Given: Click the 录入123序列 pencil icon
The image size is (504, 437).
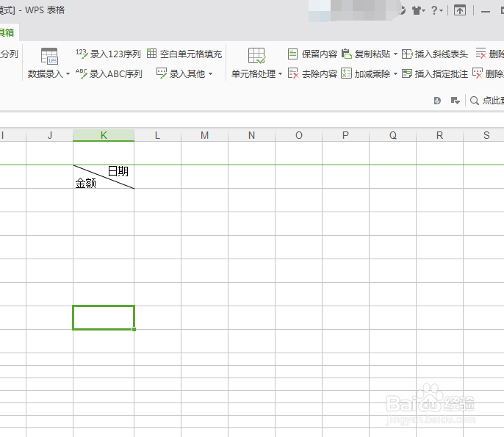Looking at the screenshot, I should [82, 54].
